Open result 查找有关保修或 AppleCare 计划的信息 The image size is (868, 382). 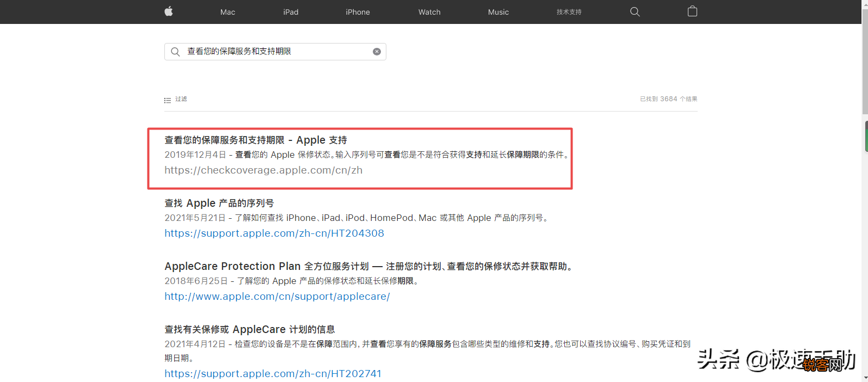tap(250, 329)
